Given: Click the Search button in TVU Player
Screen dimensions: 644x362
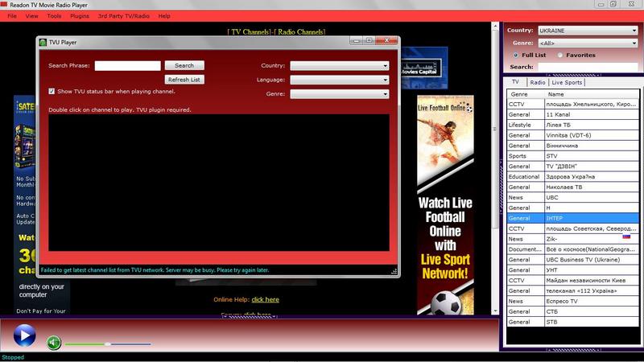Looking at the screenshot, I should coord(184,65).
